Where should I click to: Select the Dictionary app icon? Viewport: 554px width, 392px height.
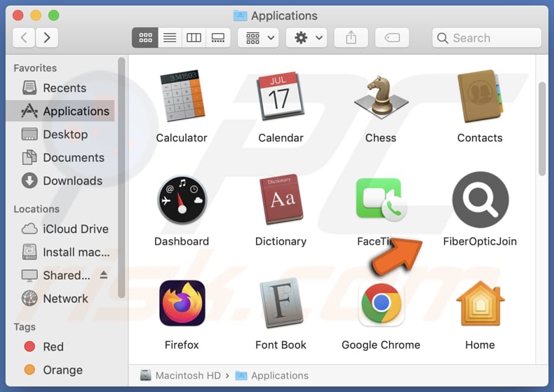[281, 199]
